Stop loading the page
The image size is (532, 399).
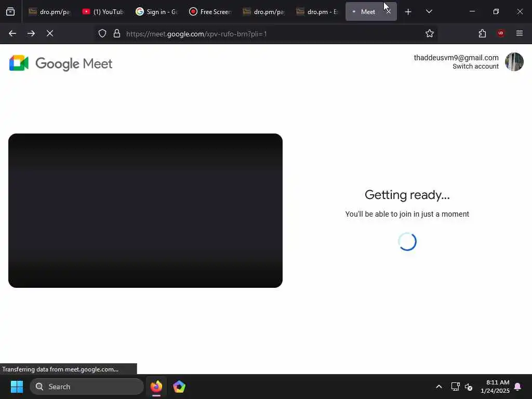tap(50, 34)
